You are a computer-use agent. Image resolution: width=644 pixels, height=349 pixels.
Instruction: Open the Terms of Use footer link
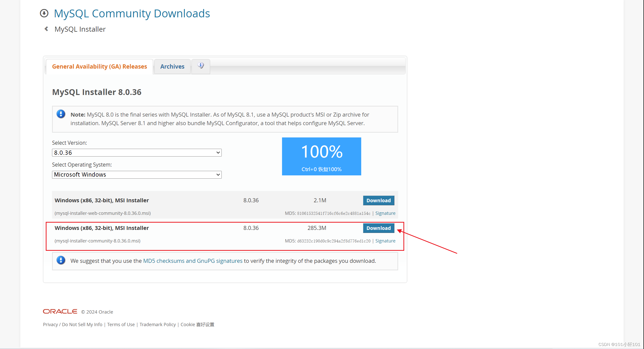point(121,324)
